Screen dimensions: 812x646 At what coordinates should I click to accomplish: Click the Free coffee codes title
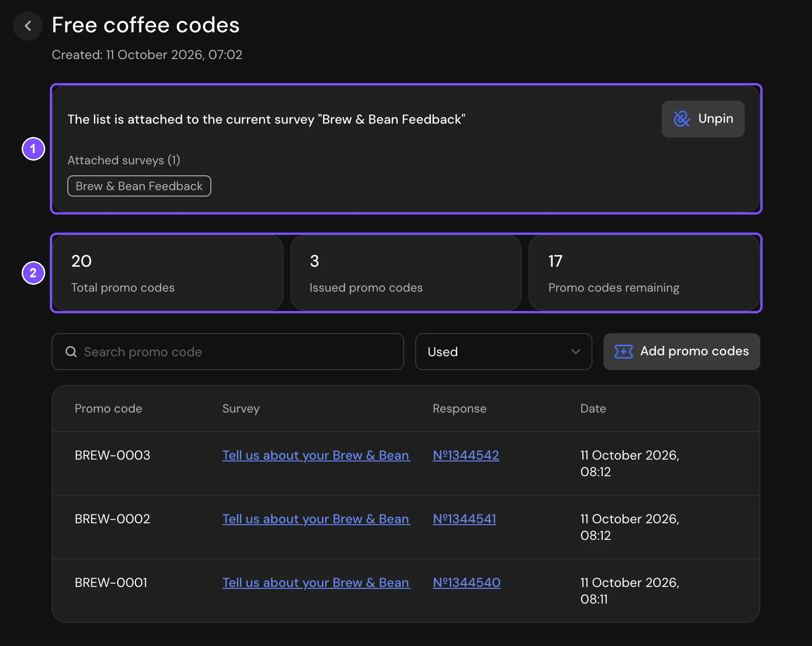point(146,25)
